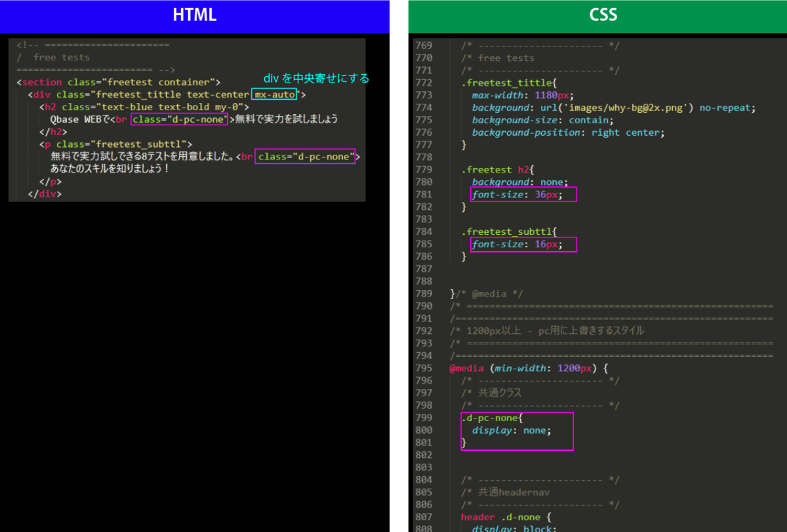Click the background url('images/why-bg@2x.png') line

click(614, 108)
